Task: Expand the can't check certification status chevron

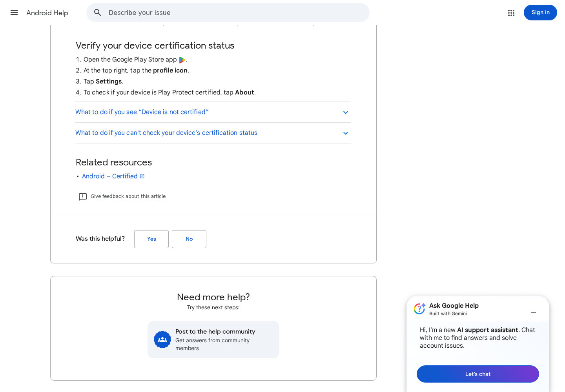Action: (346, 133)
